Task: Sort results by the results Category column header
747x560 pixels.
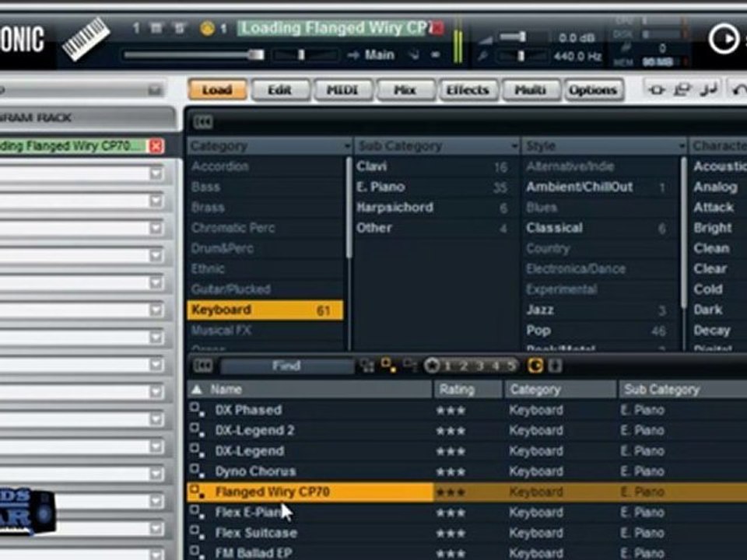Action: tap(560, 390)
